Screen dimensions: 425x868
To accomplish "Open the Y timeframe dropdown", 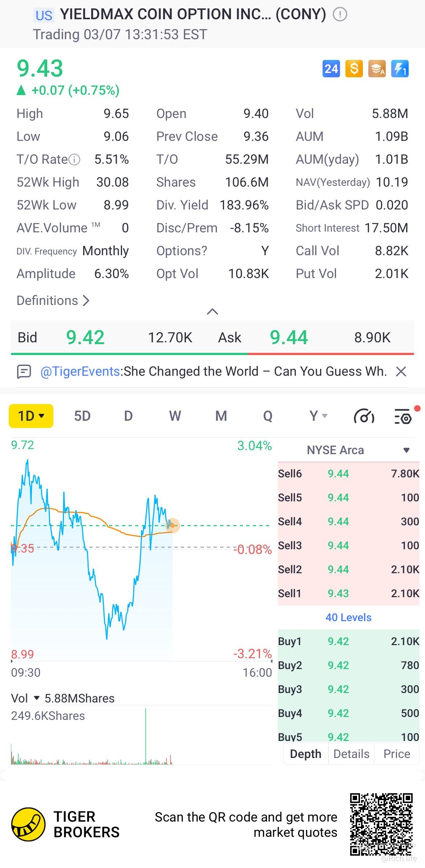I will pos(319,416).
